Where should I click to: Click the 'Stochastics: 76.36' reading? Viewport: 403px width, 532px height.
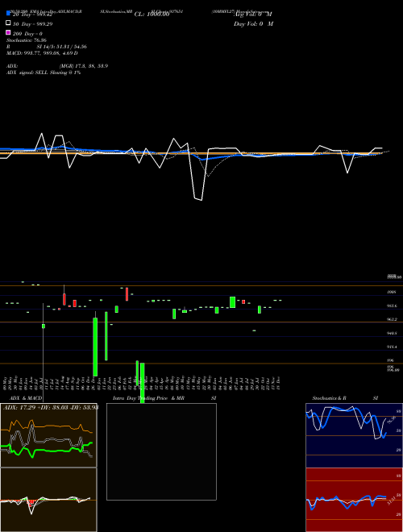tap(27, 40)
